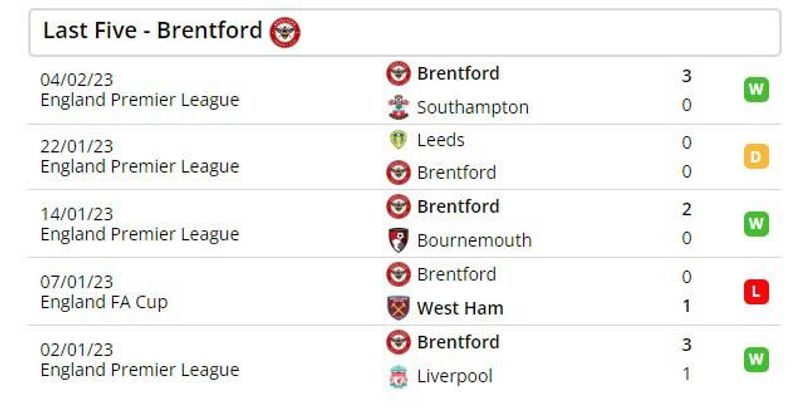Open the Liverpool team link
800x408 pixels.
click(x=455, y=376)
